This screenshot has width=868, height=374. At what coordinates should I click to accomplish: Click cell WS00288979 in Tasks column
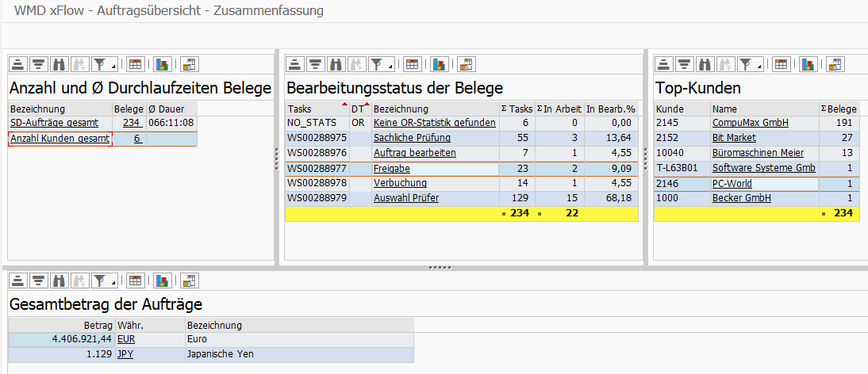coord(317,198)
